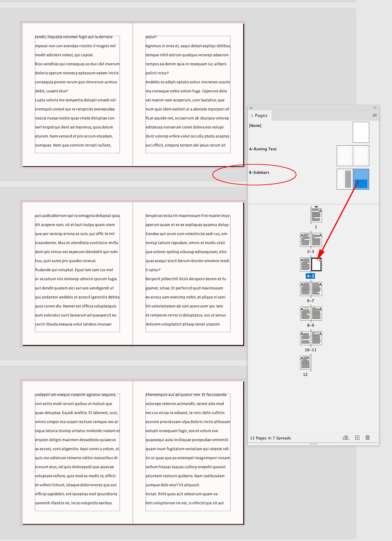The width and height of the screenshot is (392, 541).
Task: Open the Pages panel hamburger menu
Action: click(375, 115)
